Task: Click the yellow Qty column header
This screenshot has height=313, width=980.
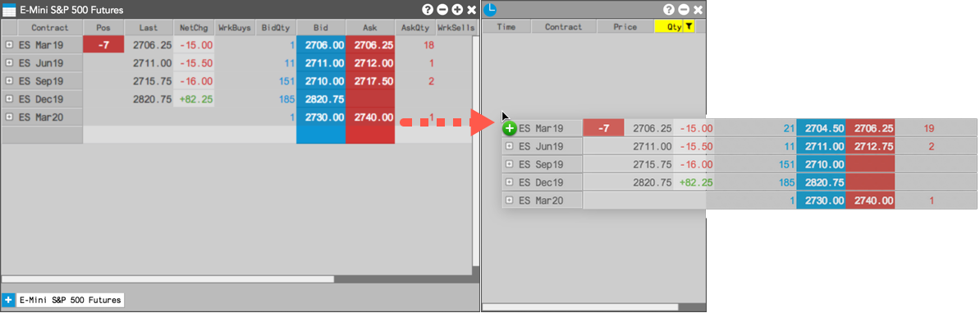Action: click(x=669, y=27)
